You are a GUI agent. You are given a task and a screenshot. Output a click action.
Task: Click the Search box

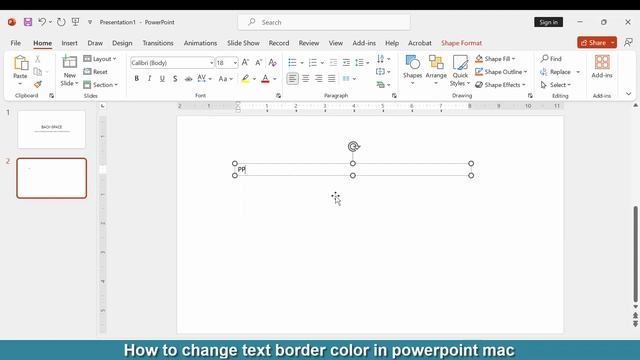click(324, 22)
